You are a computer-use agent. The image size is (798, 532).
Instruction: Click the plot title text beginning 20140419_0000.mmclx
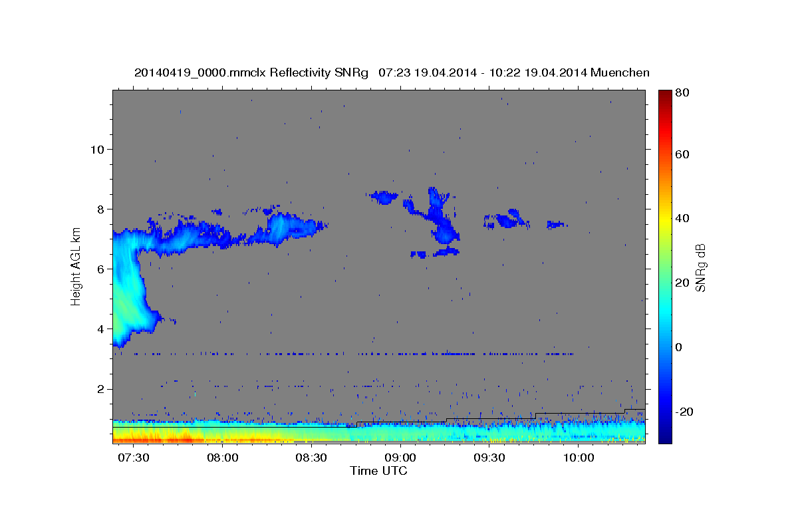coord(392,72)
